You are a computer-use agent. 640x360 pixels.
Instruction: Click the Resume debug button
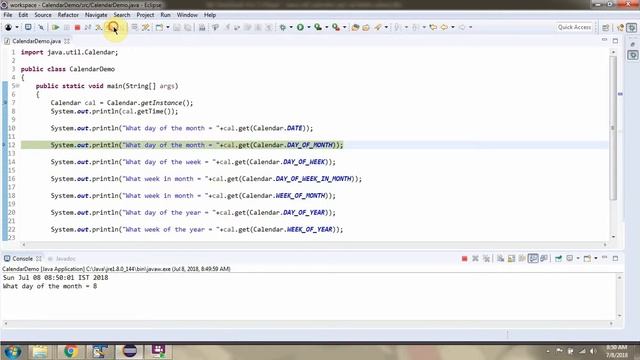(56, 27)
